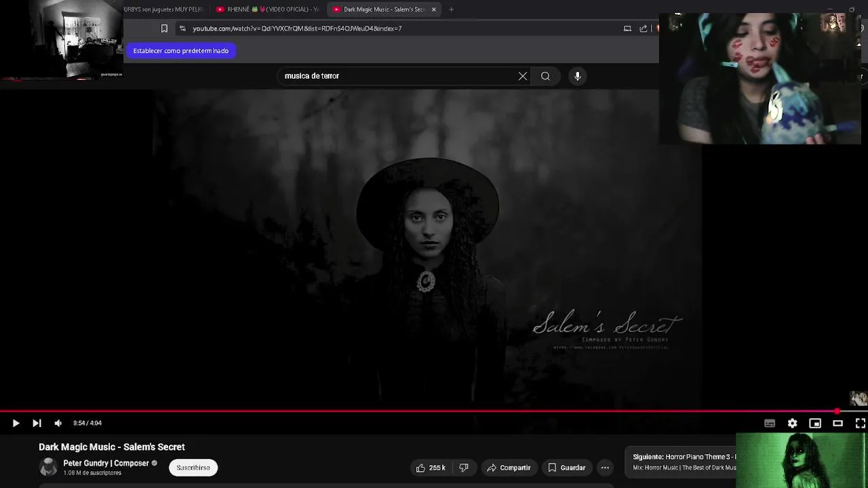Open site information icon in the address bar
The image size is (868, 488).
tap(182, 28)
